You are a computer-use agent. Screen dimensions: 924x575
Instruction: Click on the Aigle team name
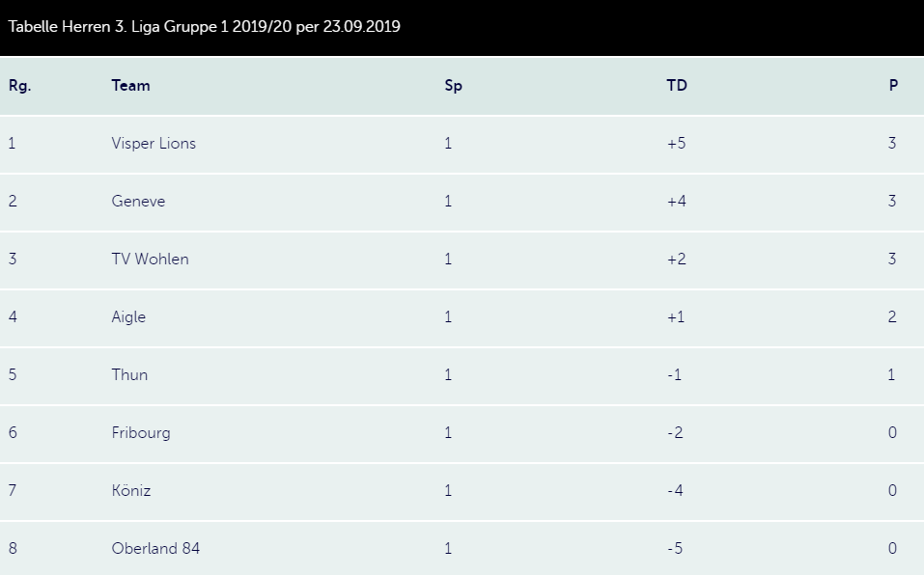pos(128,317)
